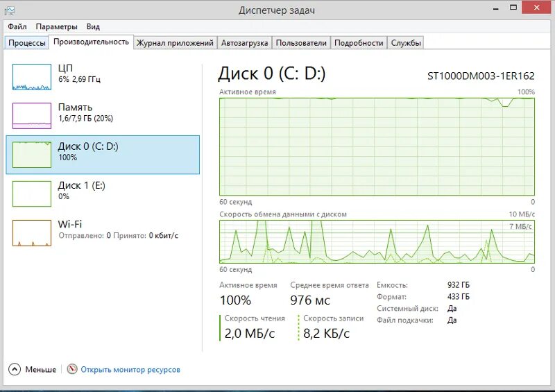
Task: Open the Task Manager title bar icon
Action: (x=10, y=10)
